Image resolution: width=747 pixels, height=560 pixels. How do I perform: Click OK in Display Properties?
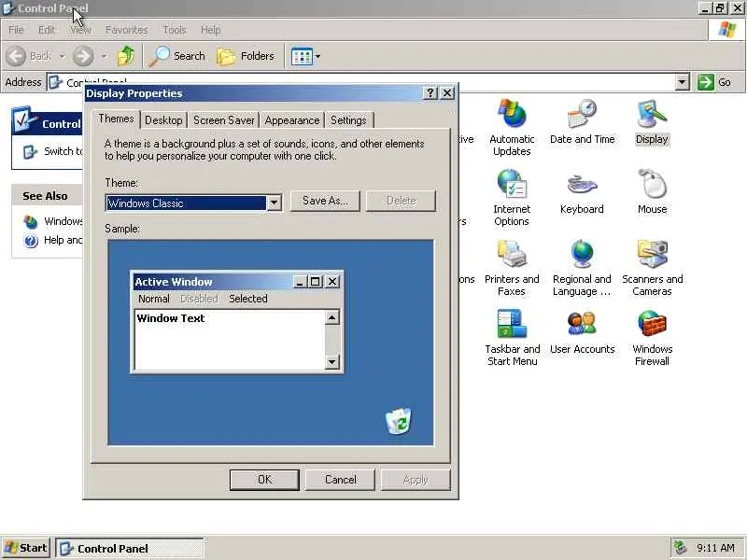[x=264, y=480]
